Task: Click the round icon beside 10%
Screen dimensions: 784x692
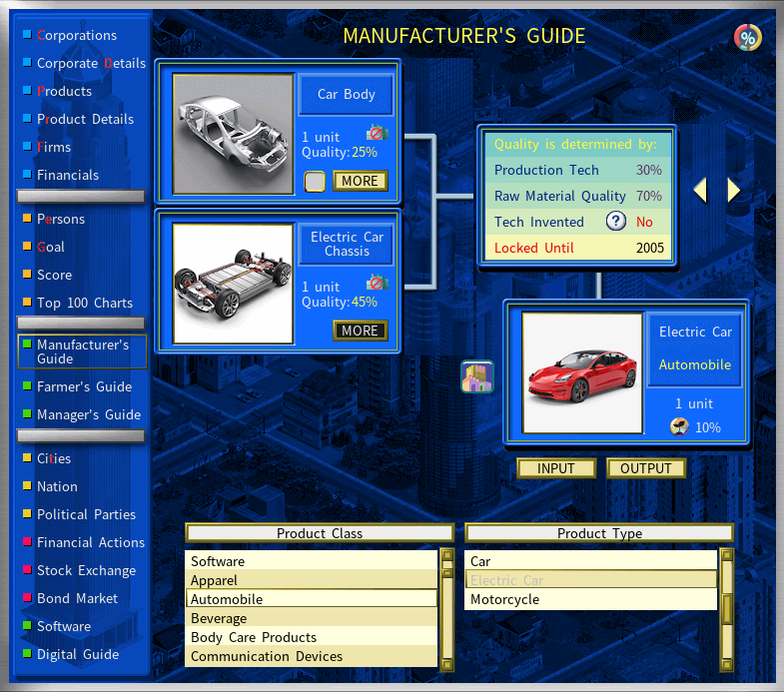Action: (x=679, y=427)
